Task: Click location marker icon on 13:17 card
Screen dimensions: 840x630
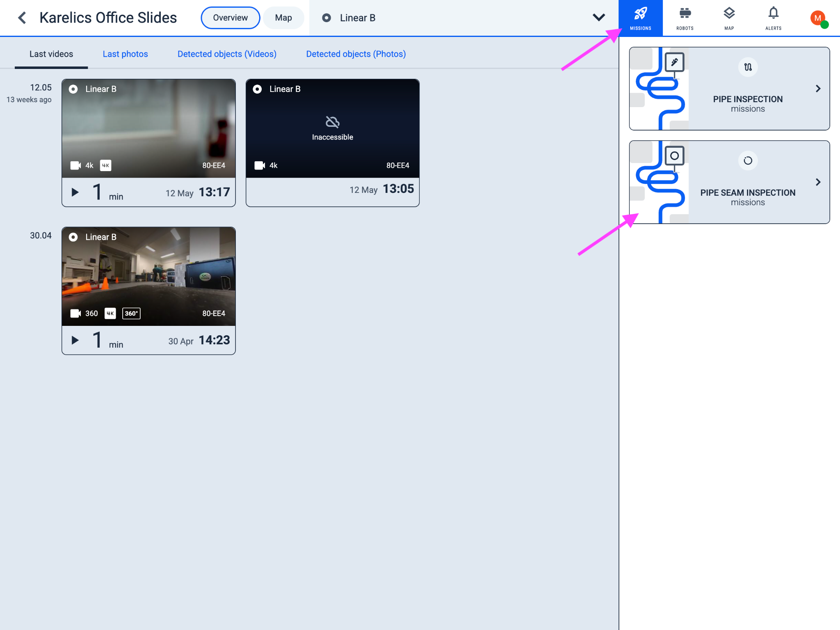Action: click(x=73, y=89)
